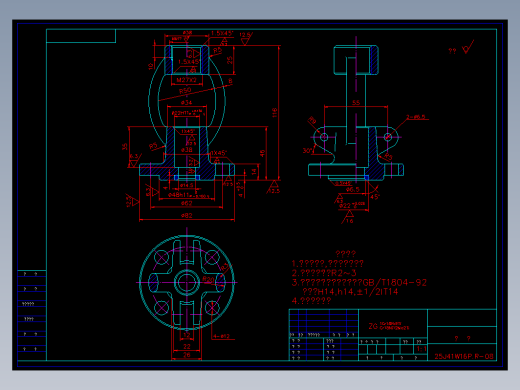
Task: Select the '10' vertical dimension at top left
Action: (x=151, y=66)
